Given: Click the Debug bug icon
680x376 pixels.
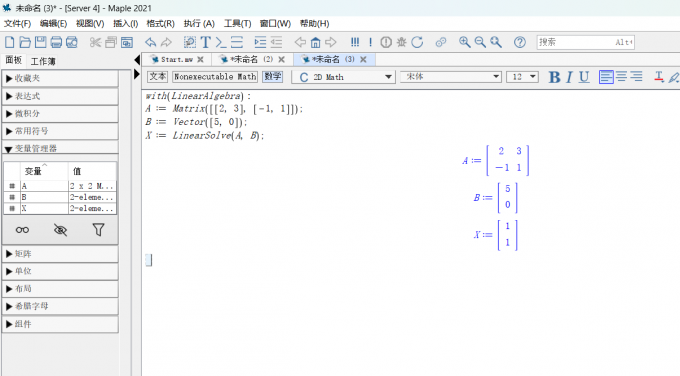Looking at the screenshot, I should [x=402, y=42].
